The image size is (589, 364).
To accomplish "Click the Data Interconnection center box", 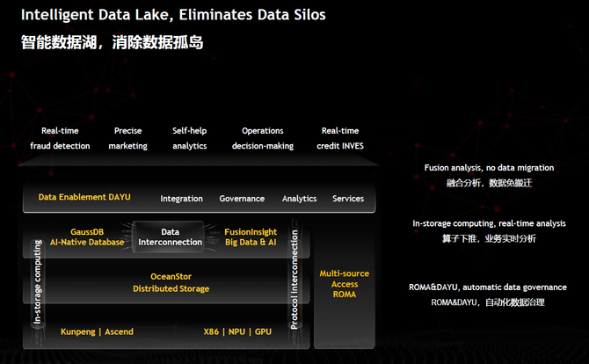I will click(171, 237).
